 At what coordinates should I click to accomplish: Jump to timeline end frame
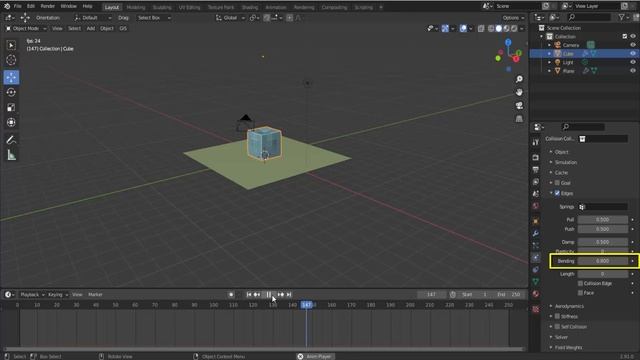(289, 294)
